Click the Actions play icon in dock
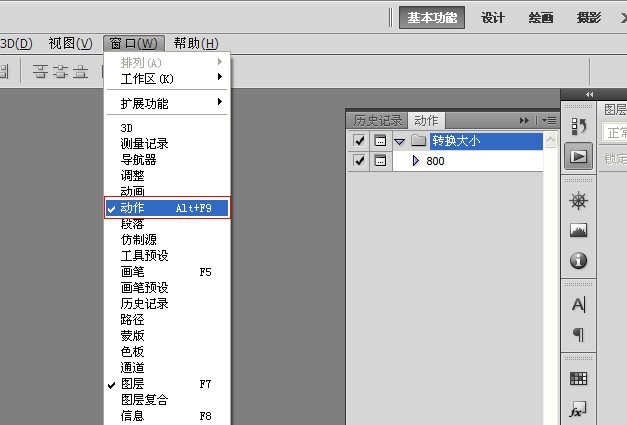Screen dimensions: 627x425 click(578, 157)
